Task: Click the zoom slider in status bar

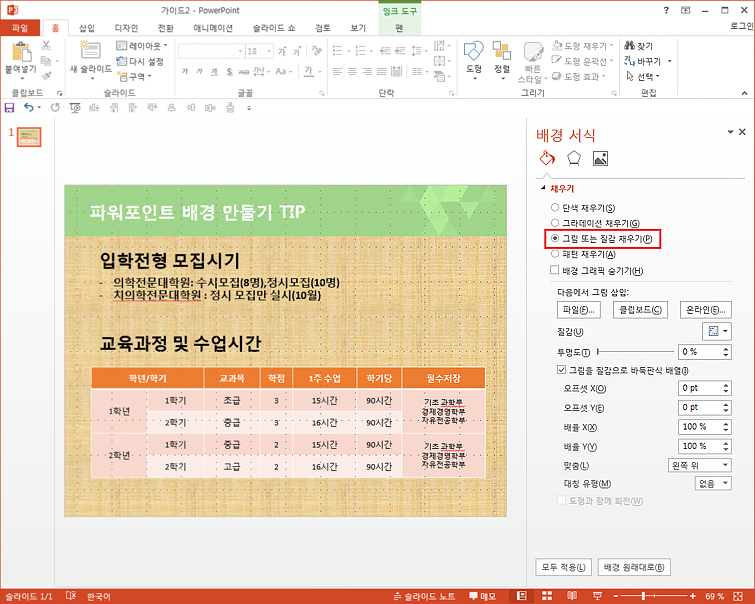Action: tap(653, 596)
